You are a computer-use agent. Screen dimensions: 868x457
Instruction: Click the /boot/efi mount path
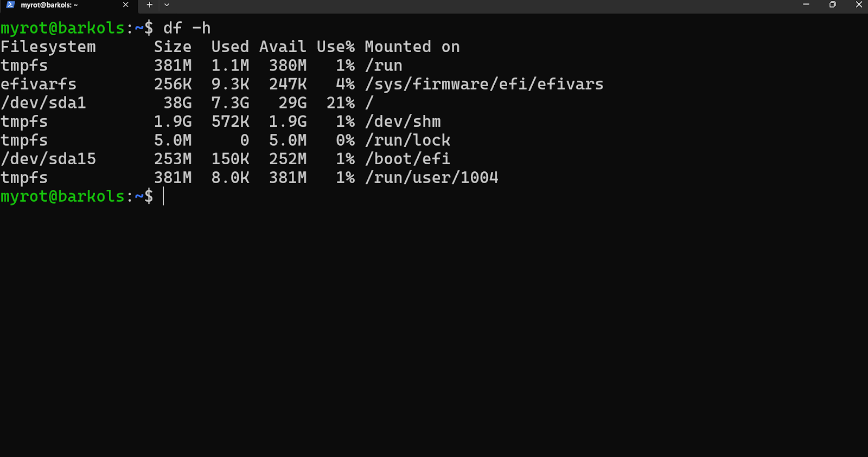point(408,159)
